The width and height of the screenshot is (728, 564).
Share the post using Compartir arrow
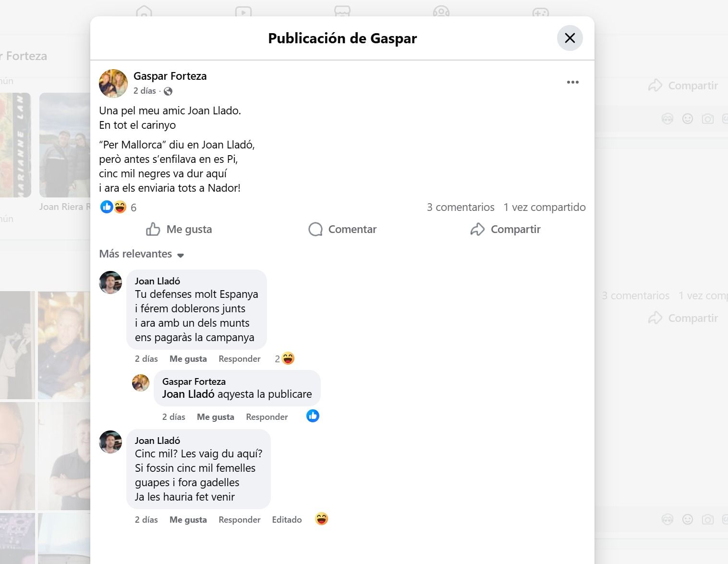[506, 229]
